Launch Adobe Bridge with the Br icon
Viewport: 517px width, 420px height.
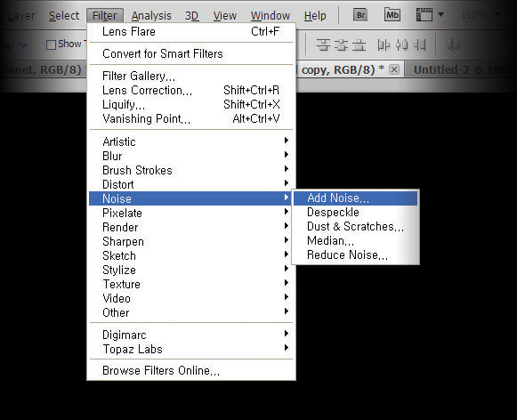pyautogui.click(x=360, y=15)
